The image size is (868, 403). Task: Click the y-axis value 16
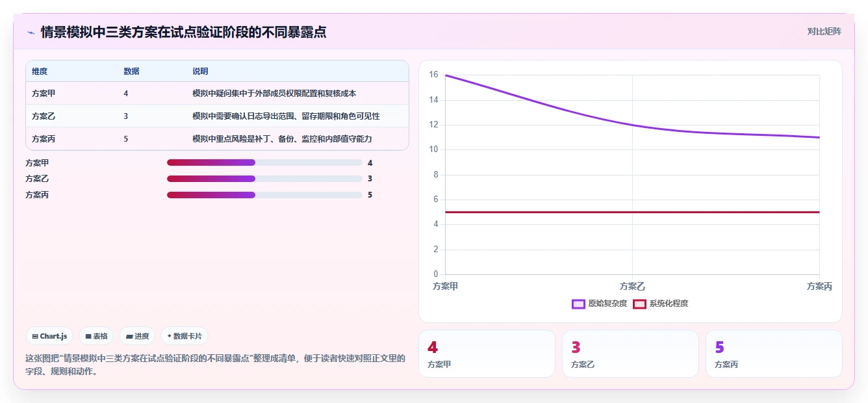pos(434,75)
